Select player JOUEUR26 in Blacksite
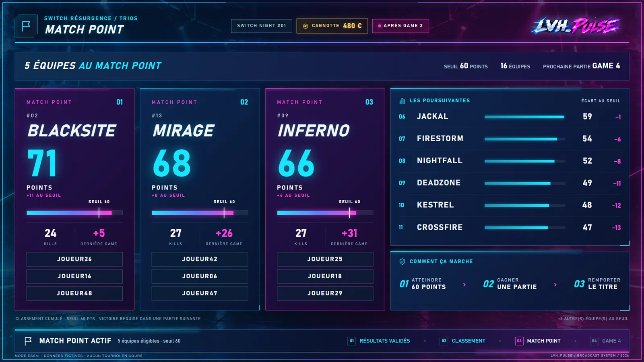The width and height of the screenshot is (644, 362). click(74, 259)
